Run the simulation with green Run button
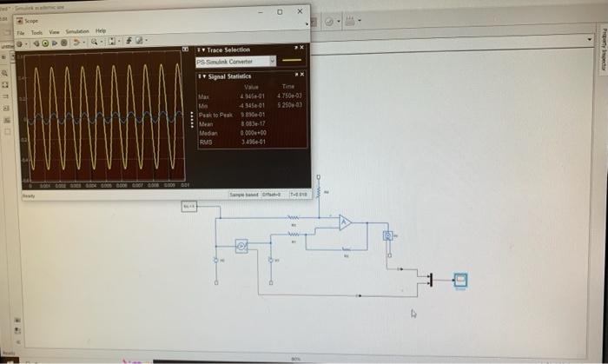Viewport: 608px width, 364px height. click(45, 43)
